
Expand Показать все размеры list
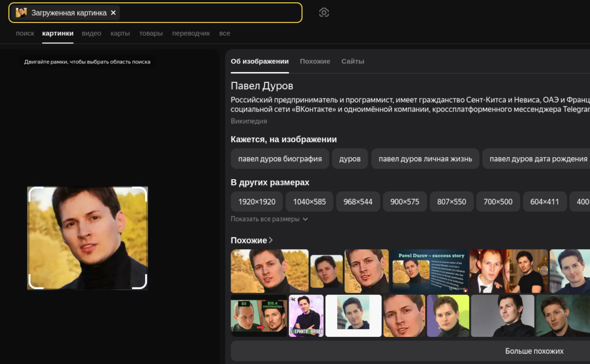pyautogui.click(x=269, y=219)
